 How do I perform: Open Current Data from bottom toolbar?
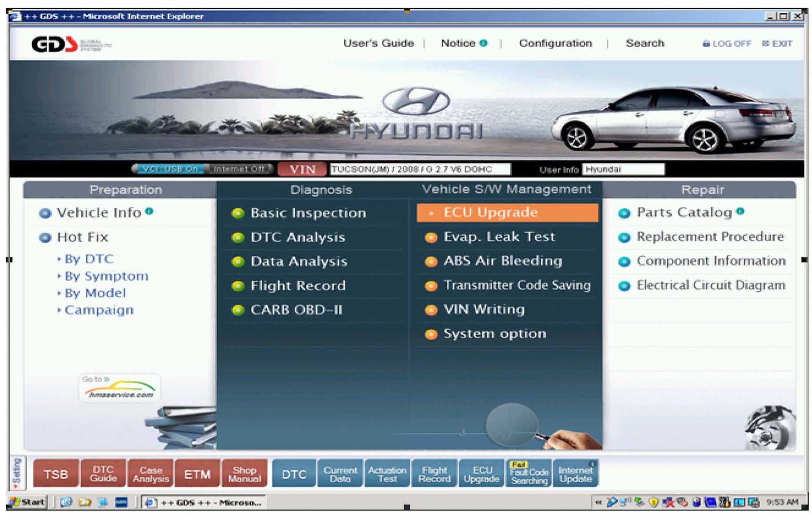[x=340, y=474]
